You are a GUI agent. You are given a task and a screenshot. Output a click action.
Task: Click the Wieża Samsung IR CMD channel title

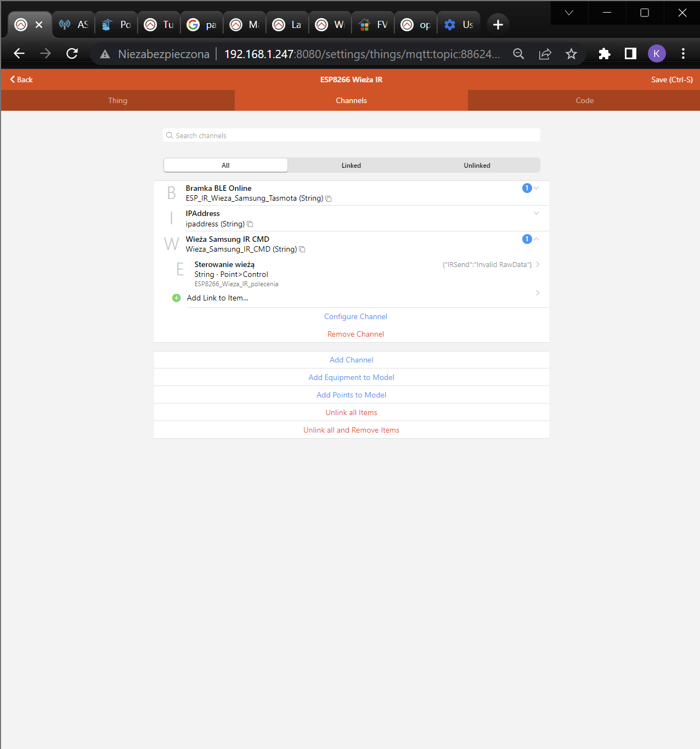[227, 239]
